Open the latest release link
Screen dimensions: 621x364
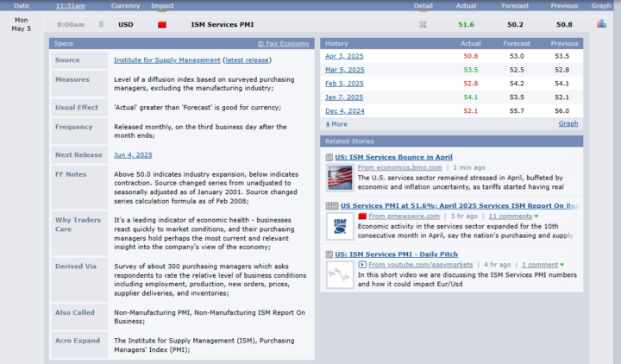(247, 60)
